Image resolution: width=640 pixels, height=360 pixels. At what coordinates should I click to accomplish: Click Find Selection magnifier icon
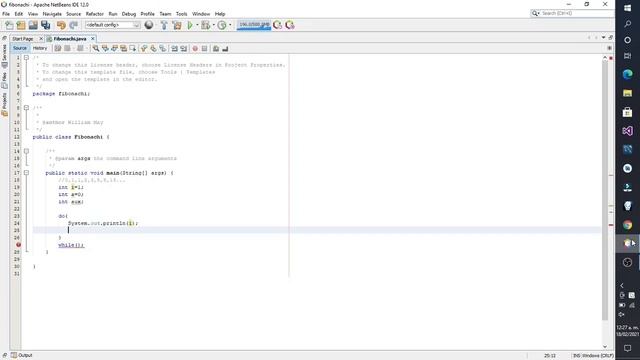tap(96, 49)
